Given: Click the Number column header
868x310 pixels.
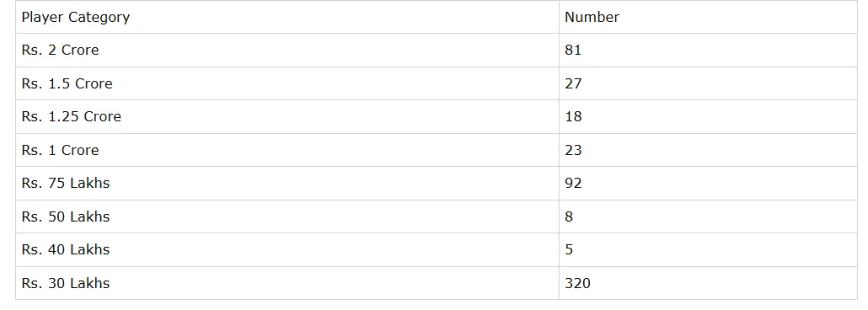Looking at the screenshot, I should [708, 17].
